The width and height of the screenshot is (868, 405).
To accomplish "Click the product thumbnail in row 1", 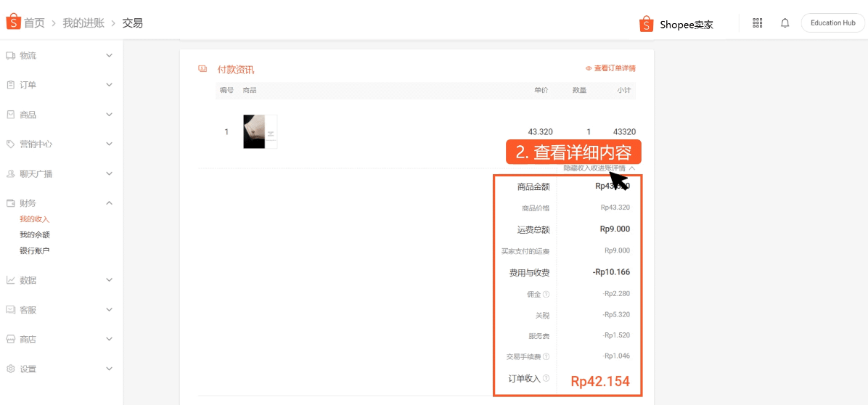I will tap(260, 131).
